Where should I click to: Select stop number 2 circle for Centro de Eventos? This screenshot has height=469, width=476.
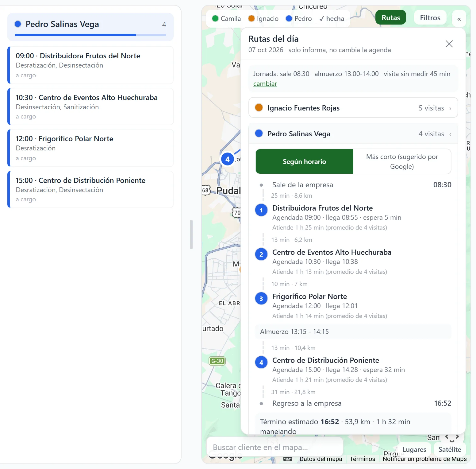[x=261, y=254]
